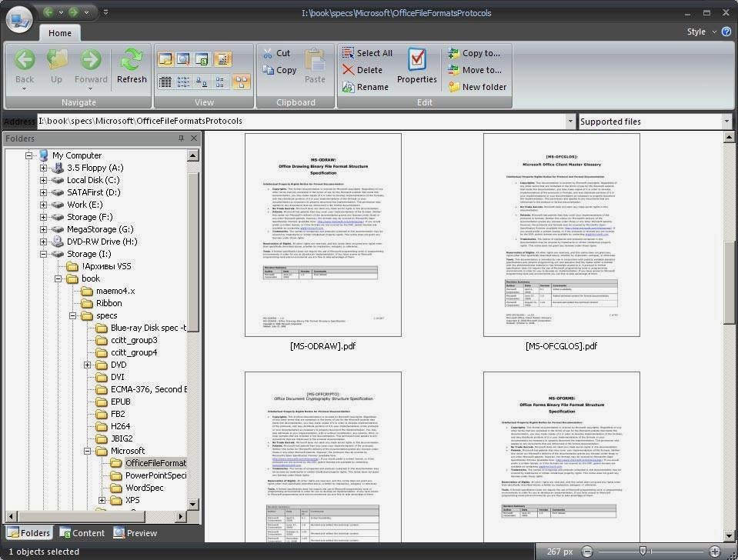Open the round application menu button
738x560 pixels.
coord(19,19)
